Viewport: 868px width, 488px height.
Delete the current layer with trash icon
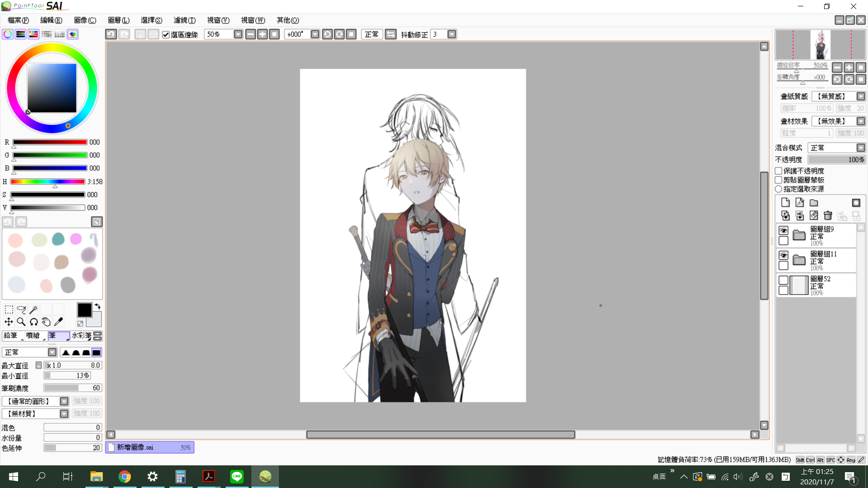click(x=828, y=216)
